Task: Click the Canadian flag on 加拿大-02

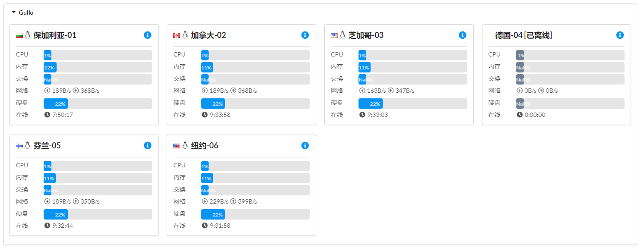Action: pos(176,35)
